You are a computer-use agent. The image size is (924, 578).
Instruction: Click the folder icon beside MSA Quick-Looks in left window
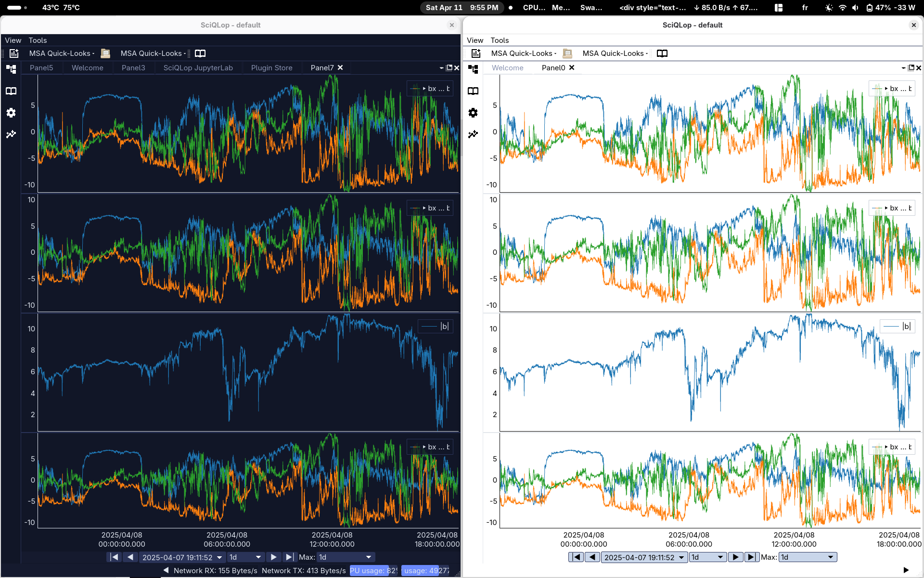click(x=105, y=53)
